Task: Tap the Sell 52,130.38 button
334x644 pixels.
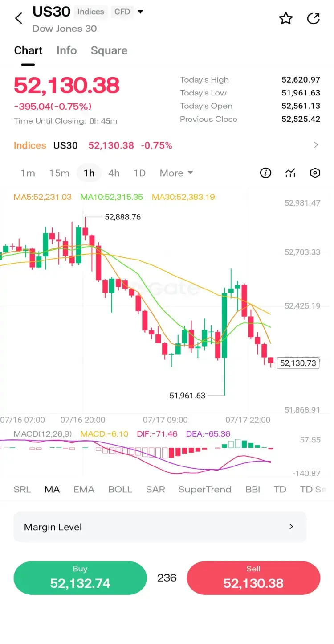Action: pos(253,578)
